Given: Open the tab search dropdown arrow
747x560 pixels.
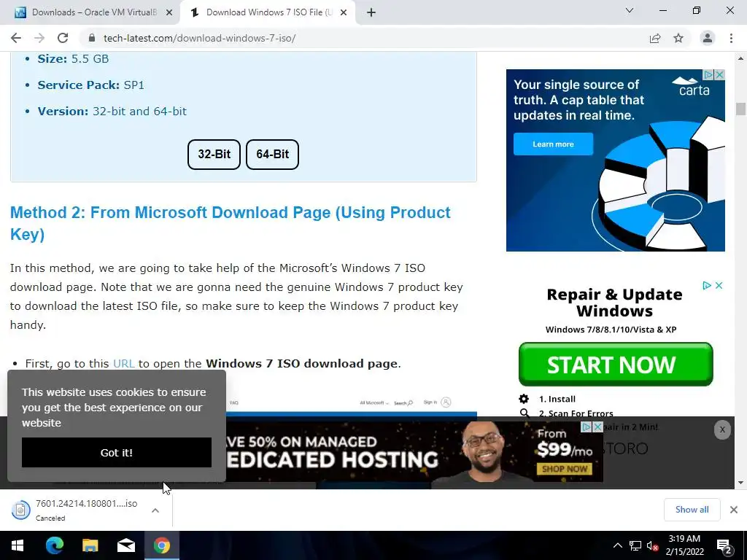Looking at the screenshot, I should (x=630, y=10).
